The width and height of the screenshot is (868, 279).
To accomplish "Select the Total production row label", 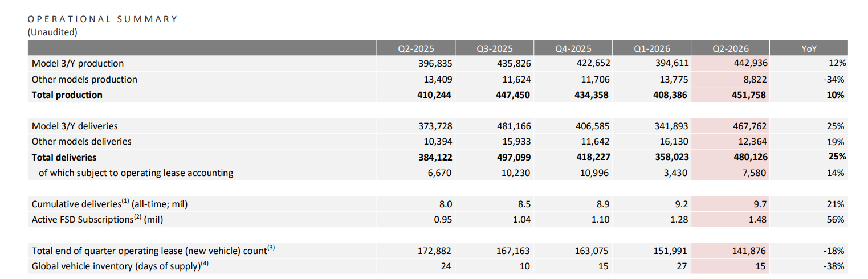I will (67, 95).
